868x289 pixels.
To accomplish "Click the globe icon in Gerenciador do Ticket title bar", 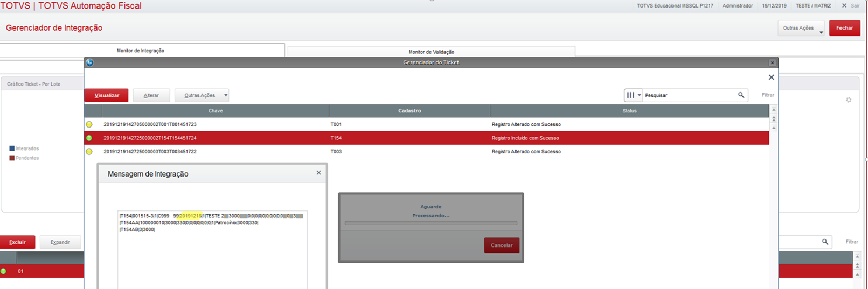I will pyautogui.click(x=89, y=62).
